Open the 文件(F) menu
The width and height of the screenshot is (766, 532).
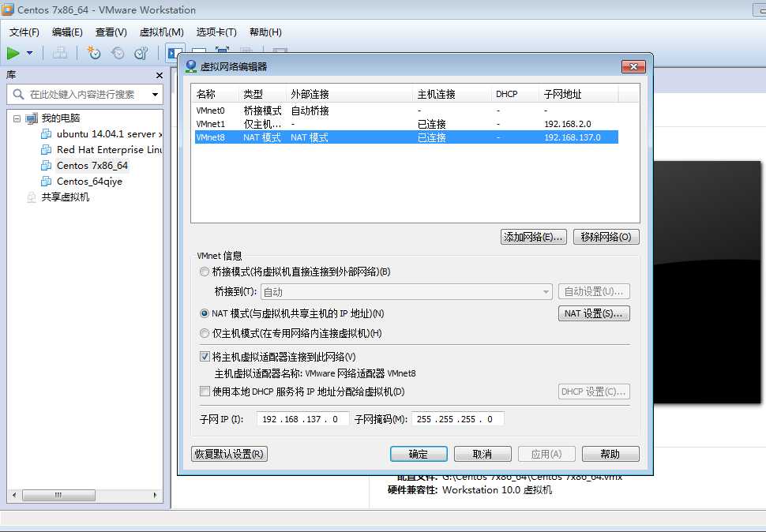[24, 32]
